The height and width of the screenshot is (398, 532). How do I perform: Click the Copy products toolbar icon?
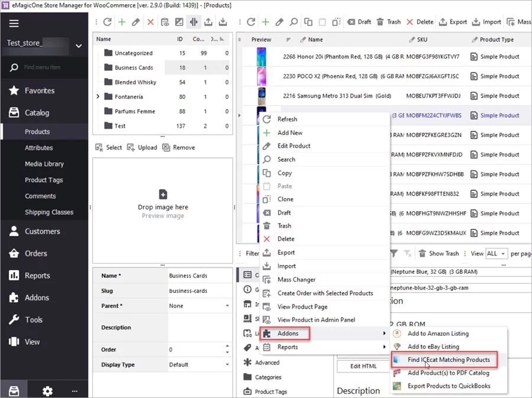coord(307,22)
